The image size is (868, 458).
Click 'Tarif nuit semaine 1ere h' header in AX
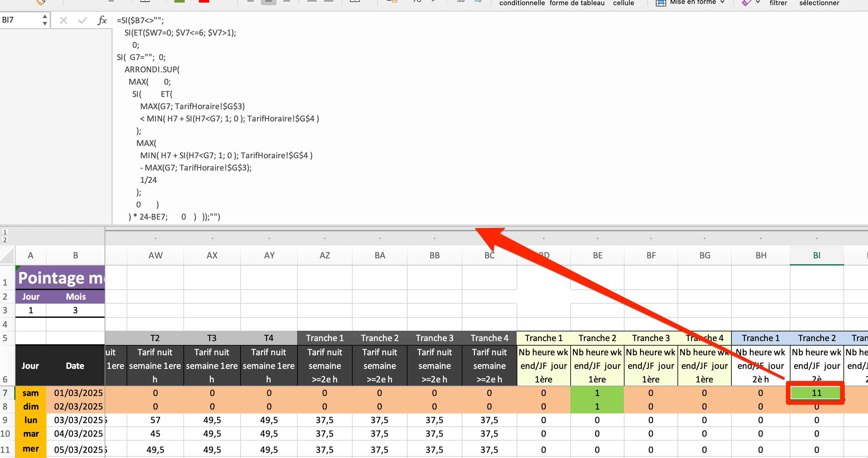pyautogui.click(x=212, y=366)
